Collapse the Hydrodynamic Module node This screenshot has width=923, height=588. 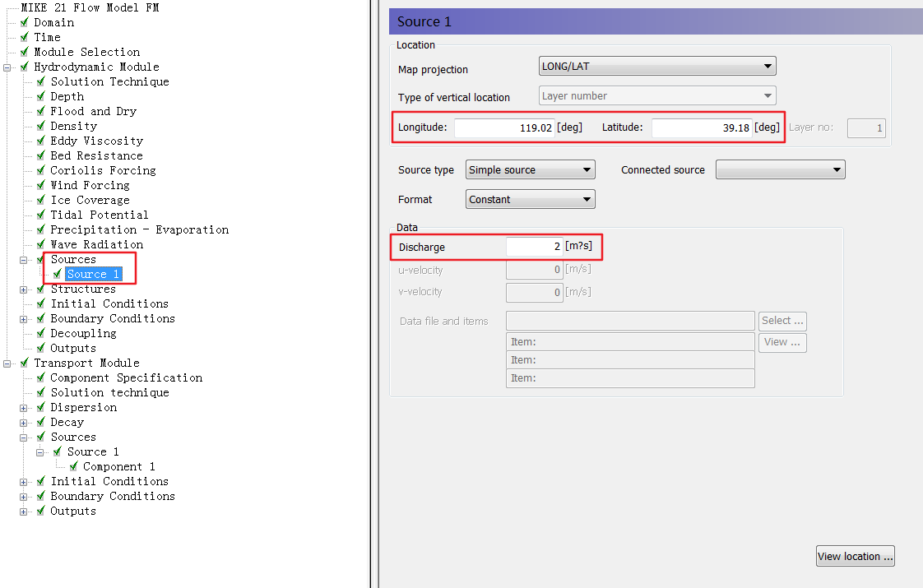7,67
